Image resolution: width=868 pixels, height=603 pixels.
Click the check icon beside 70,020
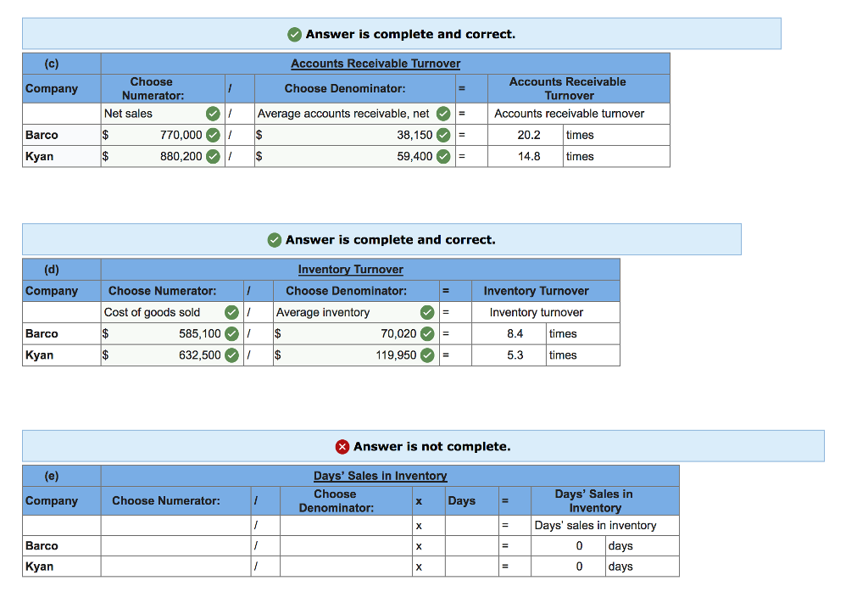pyautogui.click(x=427, y=334)
